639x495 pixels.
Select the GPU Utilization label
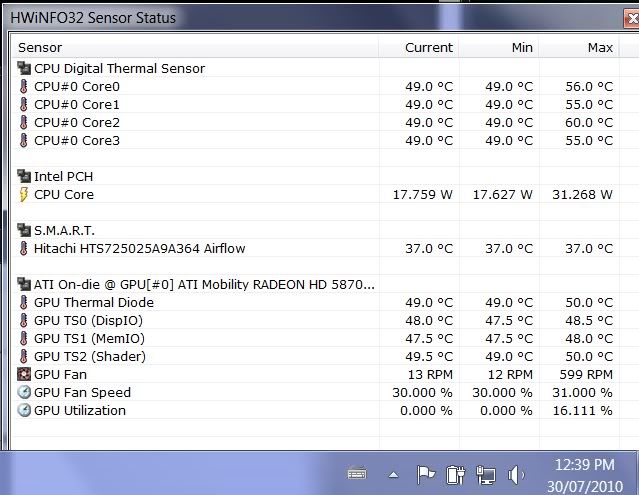click(x=80, y=410)
